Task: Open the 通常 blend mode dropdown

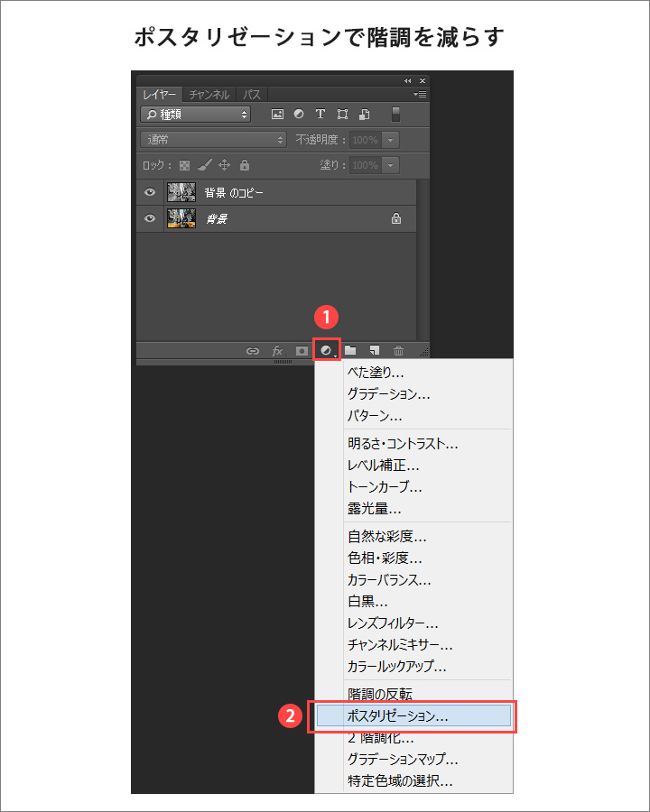Action: [x=214, y=139]
